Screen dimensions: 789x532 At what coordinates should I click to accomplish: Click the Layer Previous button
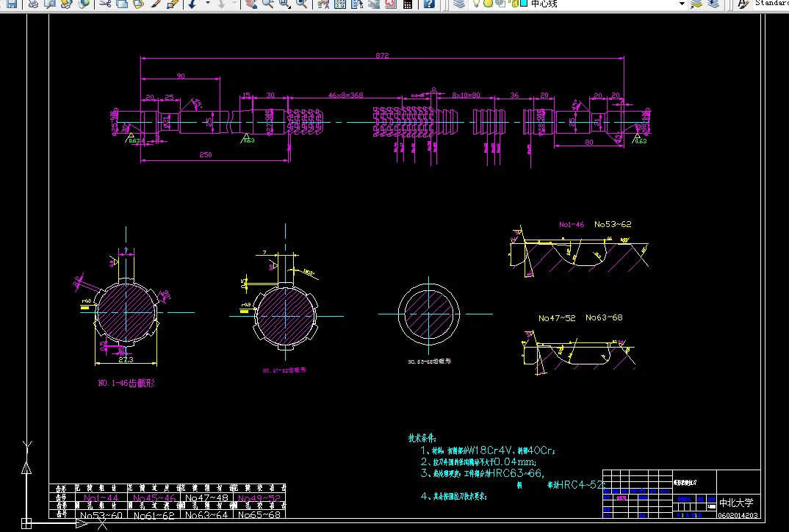tap(713, 4)
